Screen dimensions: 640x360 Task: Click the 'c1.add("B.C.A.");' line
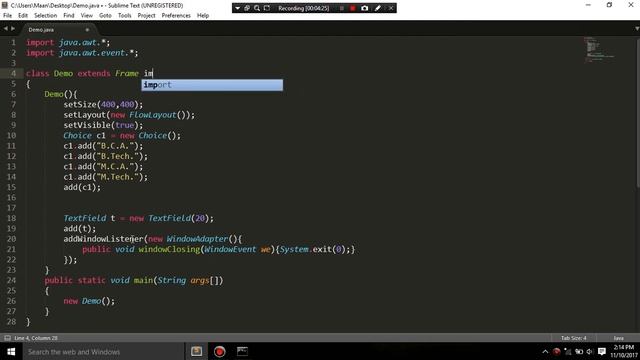103,146
